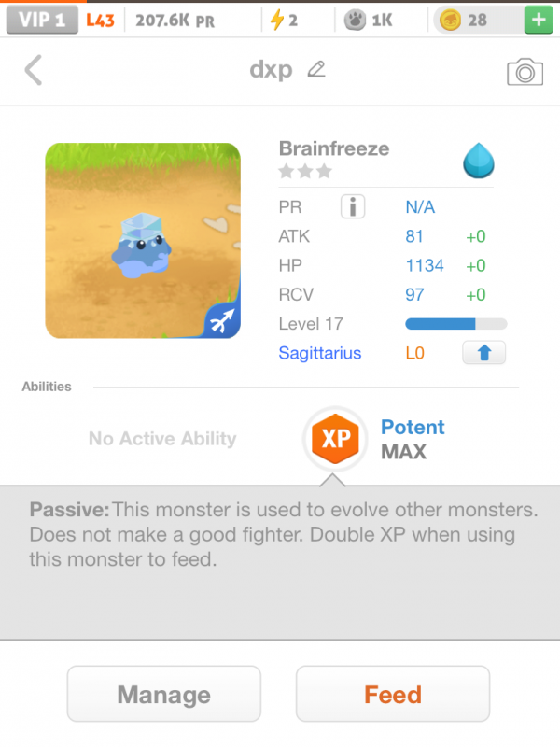
Task: Tap the orange XP ability badge
Action: point(335,439)
